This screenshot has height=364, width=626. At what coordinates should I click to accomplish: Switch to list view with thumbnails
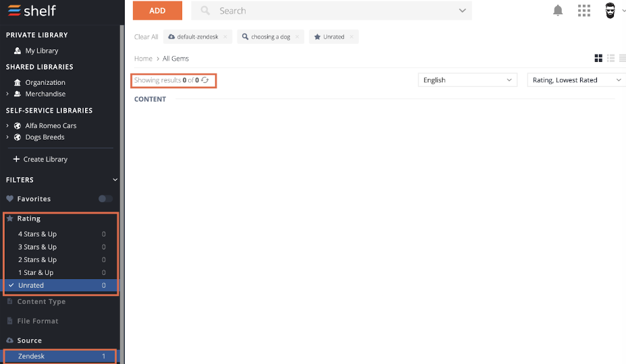pos(610,58)
